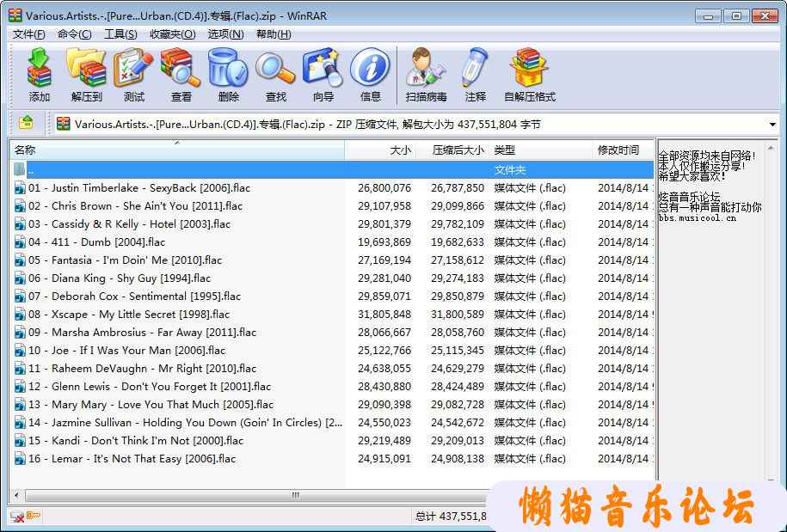Select "15 - Kandi - Don't Think I'm Not [2000].flac"
Screen dimensions: 787x532
(x=136, y=441)
